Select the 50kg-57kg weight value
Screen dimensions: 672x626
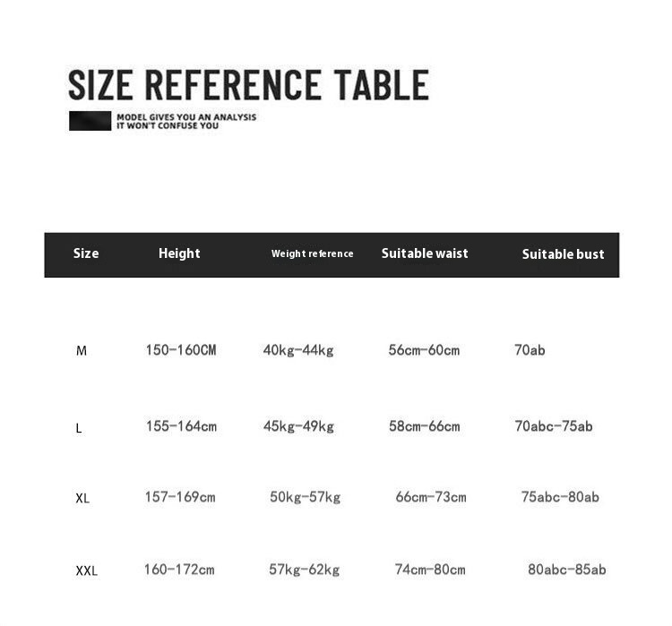point(305,497)
